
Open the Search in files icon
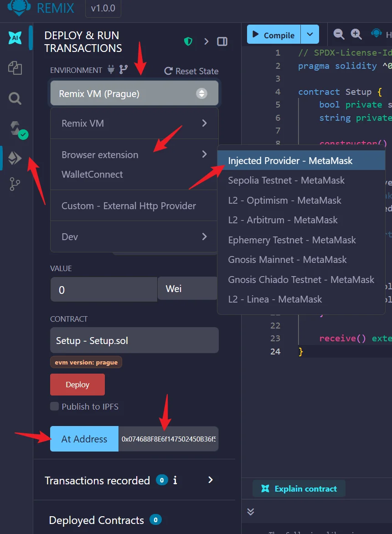point(15,98)
